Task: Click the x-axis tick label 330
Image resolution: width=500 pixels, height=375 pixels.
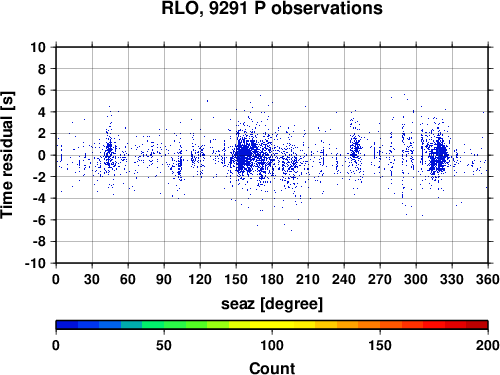Action: click(452, 279)
